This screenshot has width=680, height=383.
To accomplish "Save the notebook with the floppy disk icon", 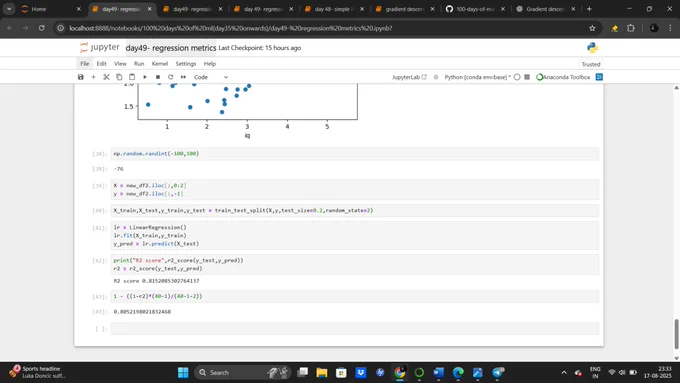I will tap(81, 77).
